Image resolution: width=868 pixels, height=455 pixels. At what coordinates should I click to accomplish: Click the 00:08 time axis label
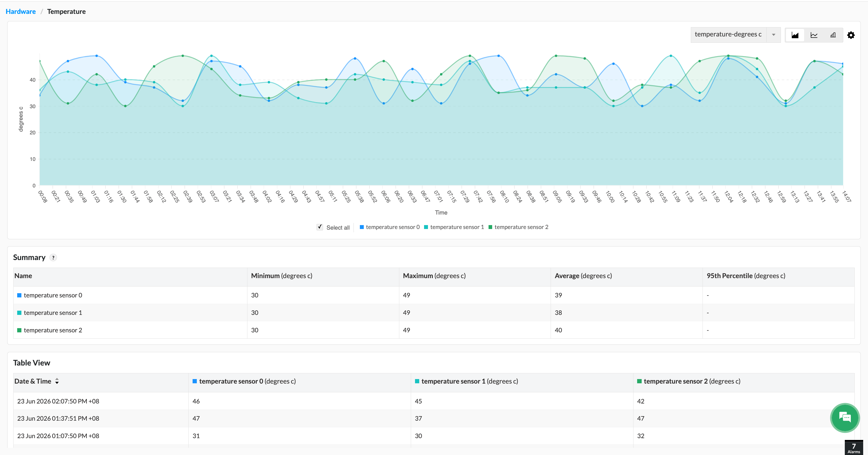(43, 196)
